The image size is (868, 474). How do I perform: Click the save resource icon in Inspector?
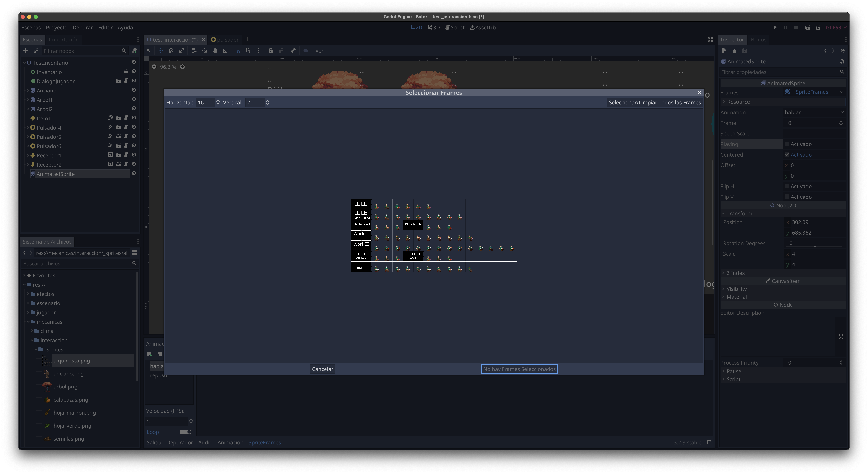745,51
